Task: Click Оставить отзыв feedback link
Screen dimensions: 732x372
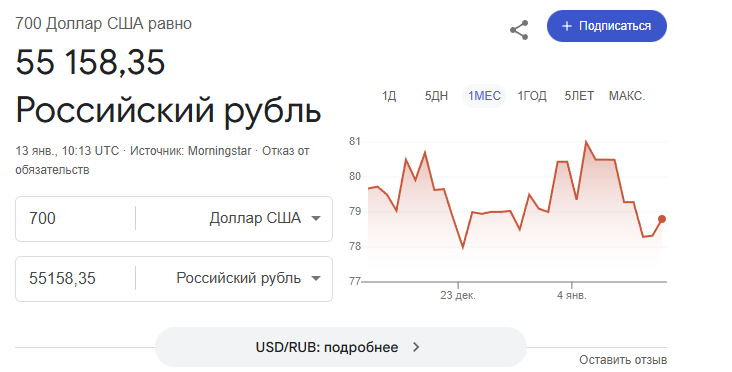Action: point(623,360)
